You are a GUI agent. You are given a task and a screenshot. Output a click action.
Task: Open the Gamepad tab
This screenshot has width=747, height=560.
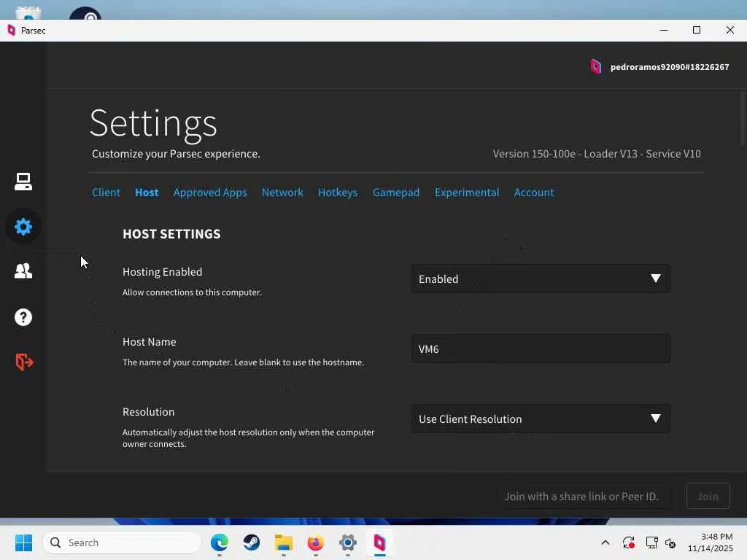click(396, 192)
